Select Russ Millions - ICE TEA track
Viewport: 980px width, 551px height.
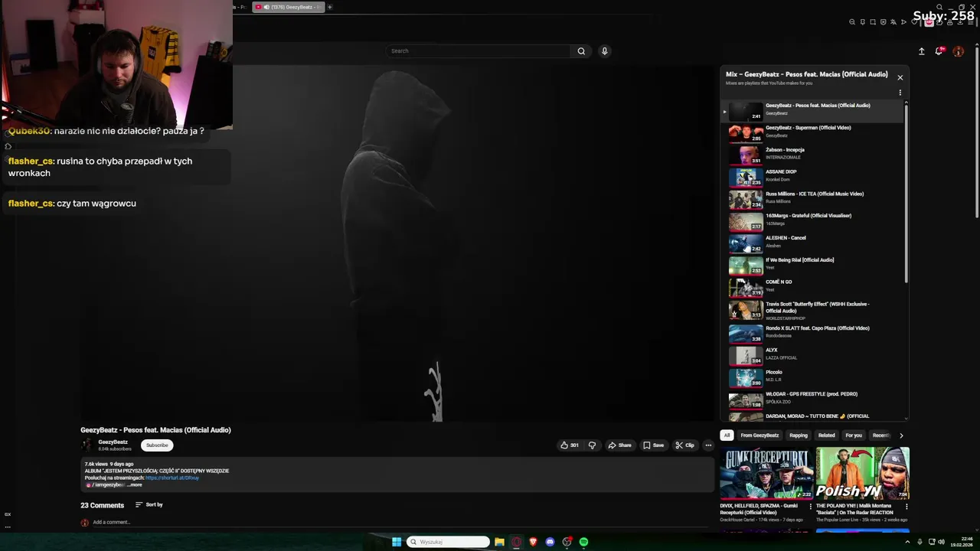[x=812, y=200]
